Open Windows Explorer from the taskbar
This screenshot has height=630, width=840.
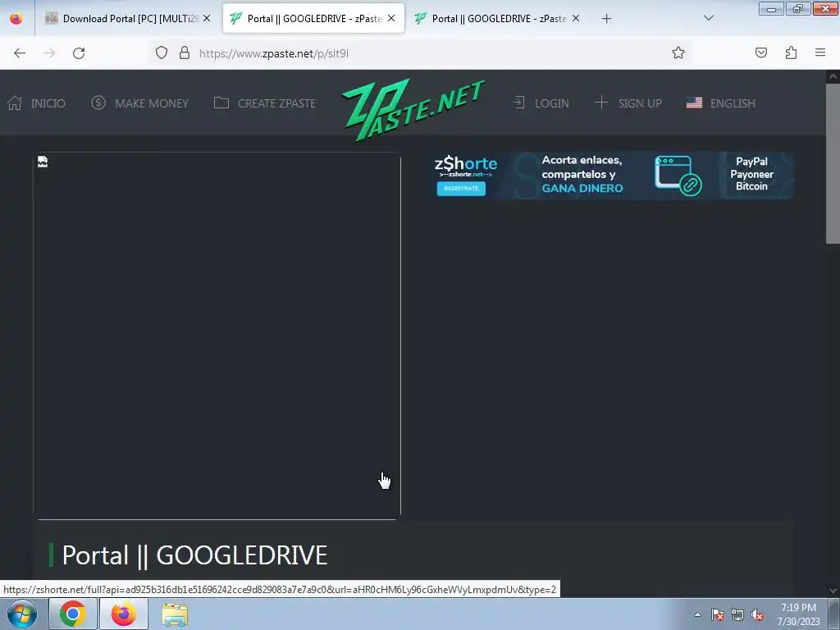tap(175, 614)
